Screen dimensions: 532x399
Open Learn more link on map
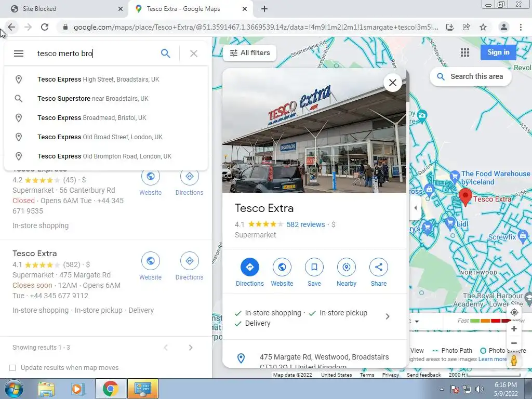coord(493,359)
